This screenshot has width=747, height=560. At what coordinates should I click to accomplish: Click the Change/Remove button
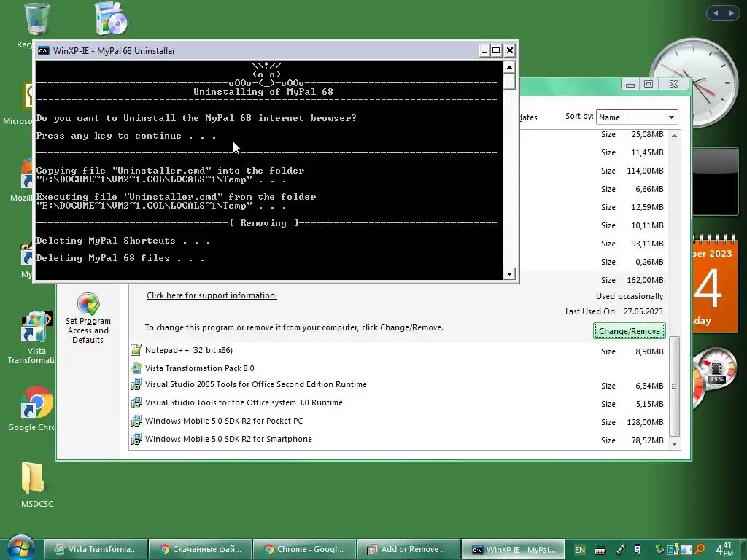(630, 331)
